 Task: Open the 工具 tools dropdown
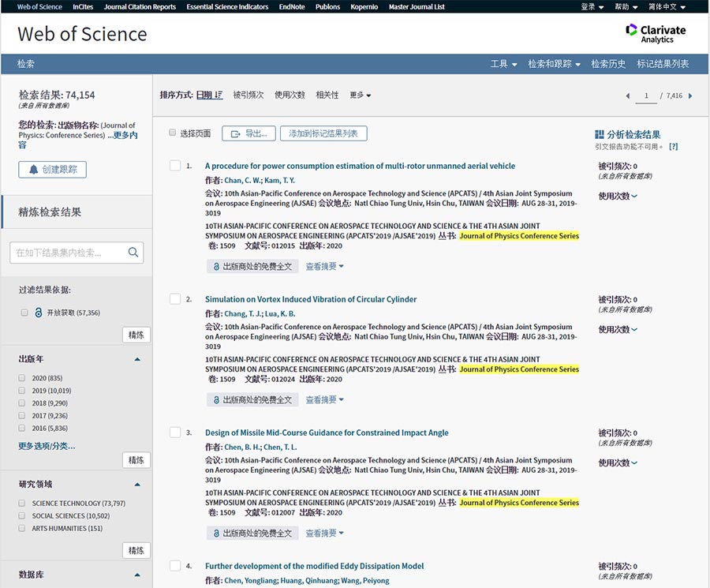[503, 64]
